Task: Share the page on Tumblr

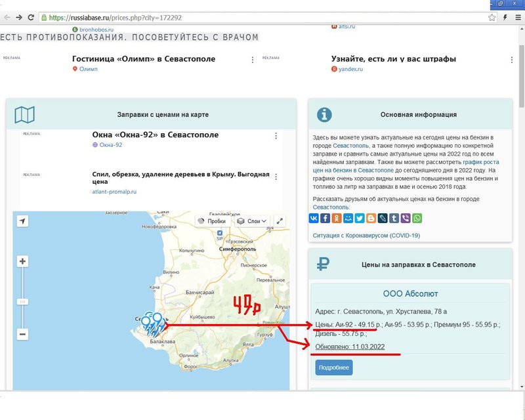Action: (x=394, y=219)
